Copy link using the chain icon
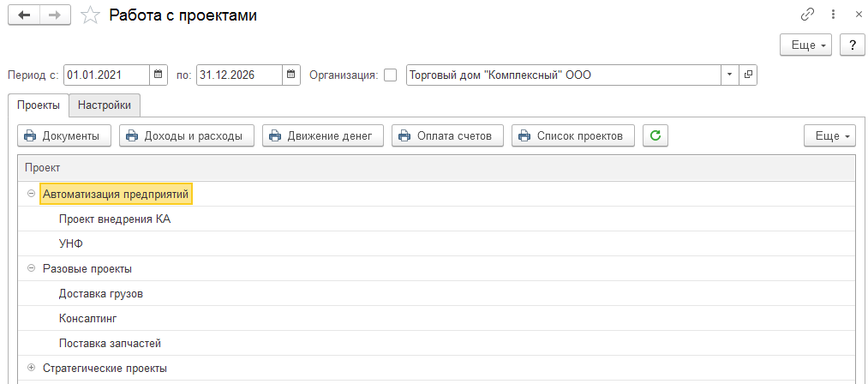The width and height of the screenshot is (868, 384). [808, 15]
